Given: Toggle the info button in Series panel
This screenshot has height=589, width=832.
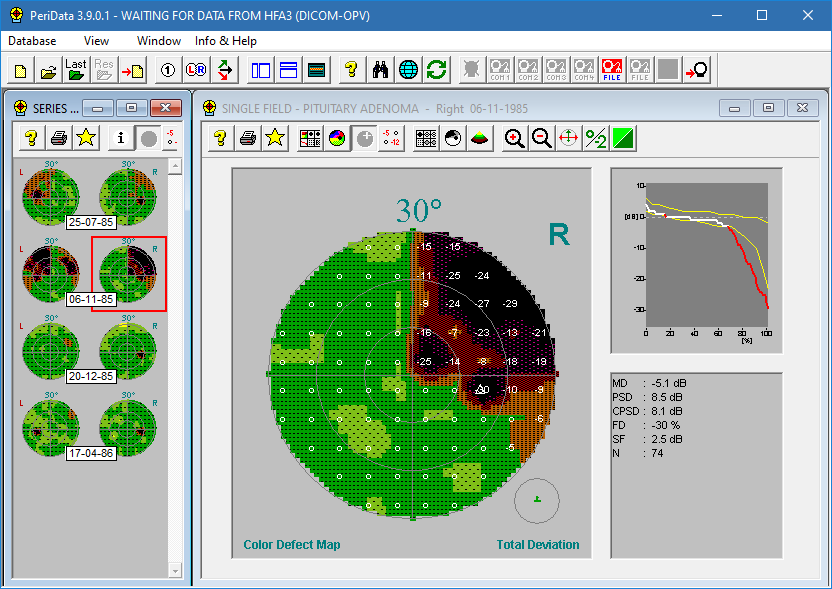Looking at the screenshot, I should (x=121, y=138).
